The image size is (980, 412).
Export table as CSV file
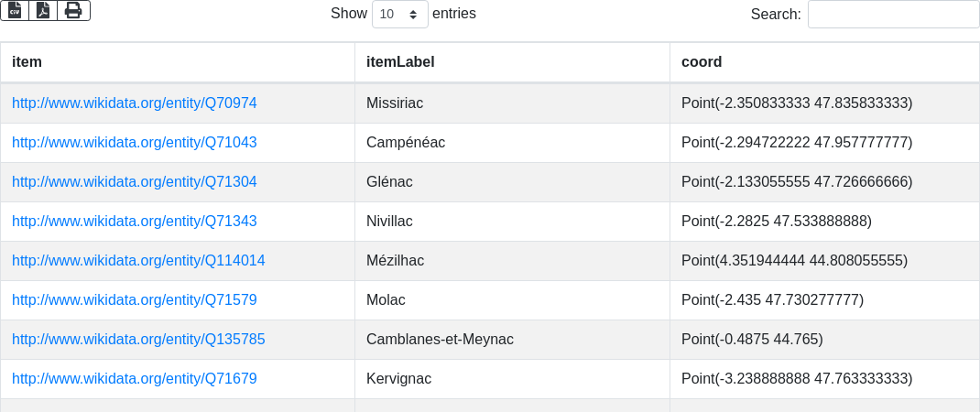15,10
